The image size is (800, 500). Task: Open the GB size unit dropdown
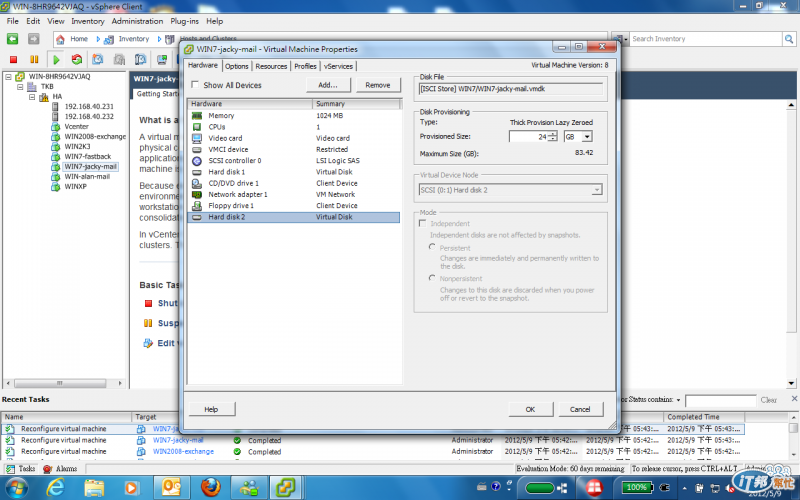point(587,137)
